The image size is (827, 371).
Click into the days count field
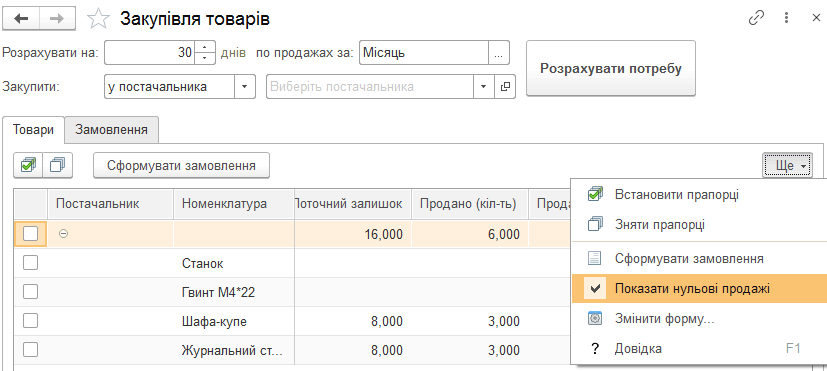(x=150, y=53)
